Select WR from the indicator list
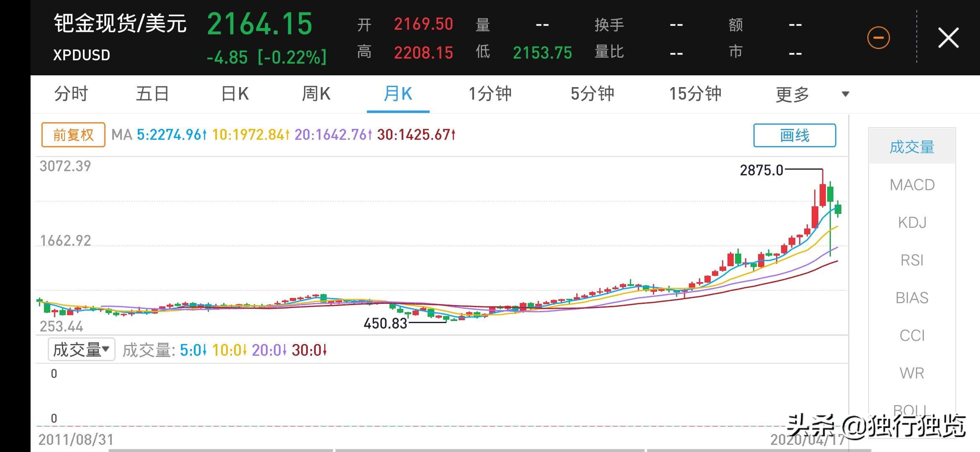980x452 pixels. click(x=912, y=373)
